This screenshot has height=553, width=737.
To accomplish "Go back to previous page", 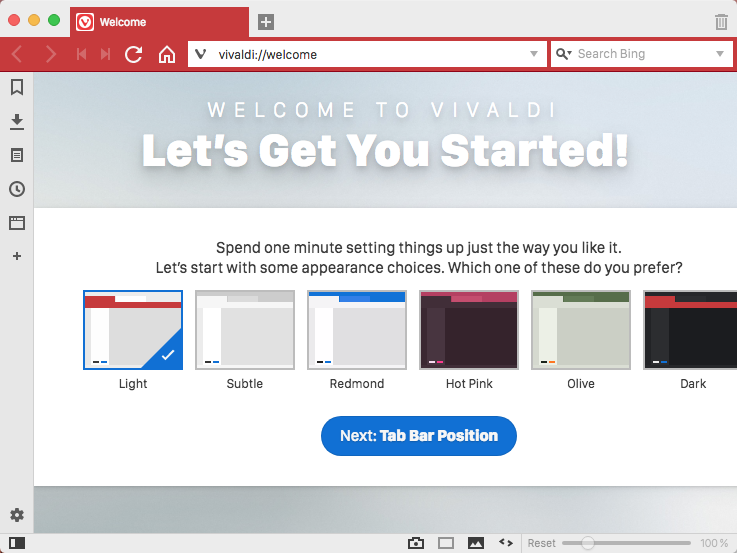I will tap(17, 55).
